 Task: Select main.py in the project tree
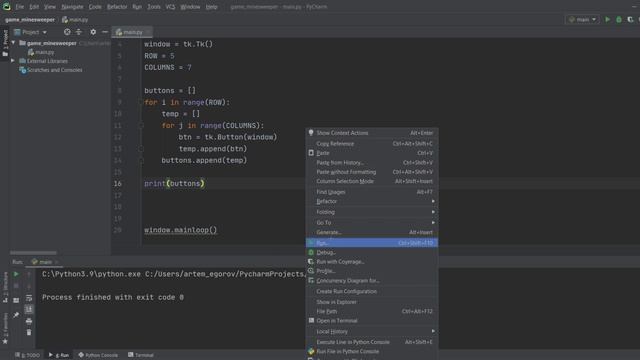(41, 52)
